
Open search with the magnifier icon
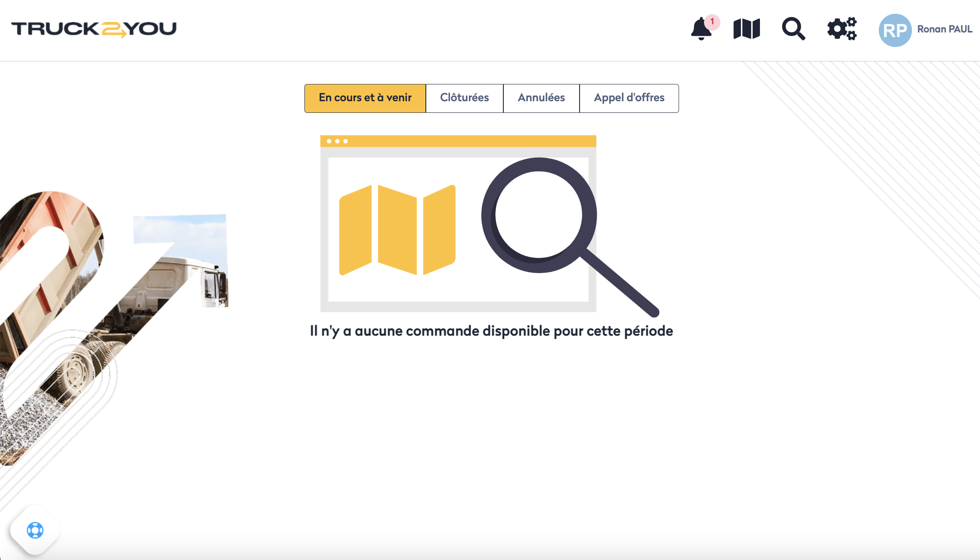coord(793,29)
